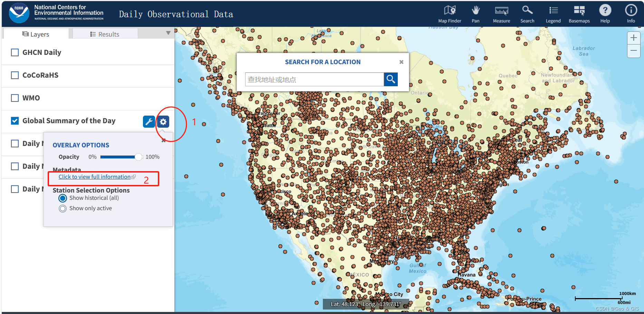Viewport: 644px width, 314px height.
Task: Zoom out on the map
Action: [x=634, y=51]
